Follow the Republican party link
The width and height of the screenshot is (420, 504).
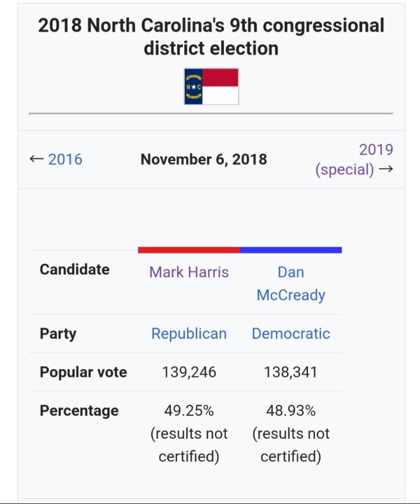(189, 334)
